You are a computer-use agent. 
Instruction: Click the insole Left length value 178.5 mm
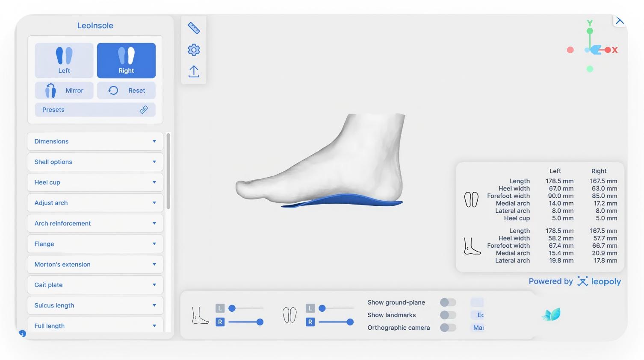pyautogui.click(x=559, y=181)
